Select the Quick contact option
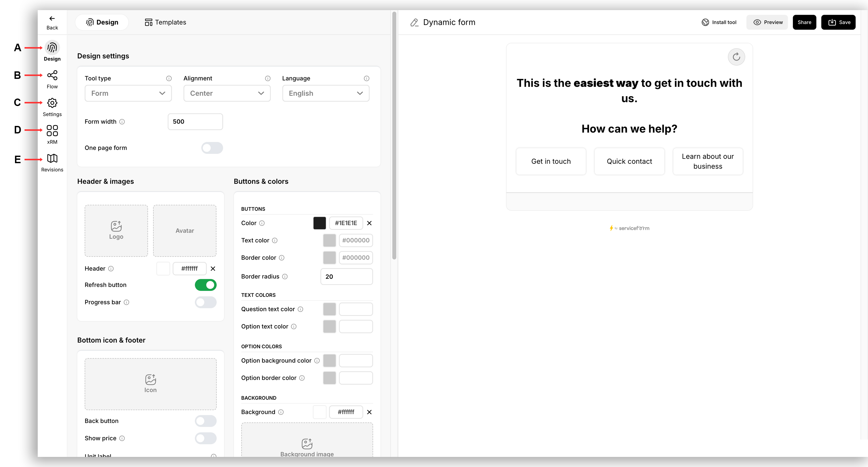The image size is (868, 467). click(629, 162)
